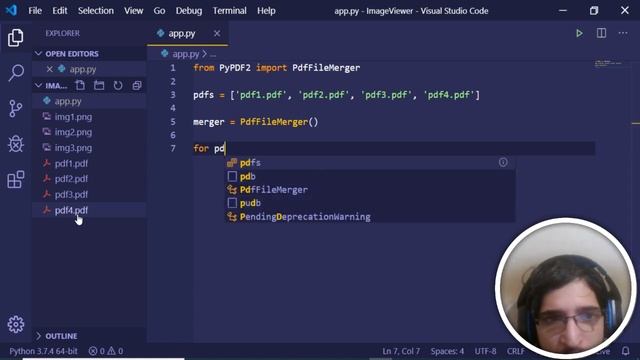The image size is (640, 360).
Task: Create a new file in explorer
Action: coord(80,85)
